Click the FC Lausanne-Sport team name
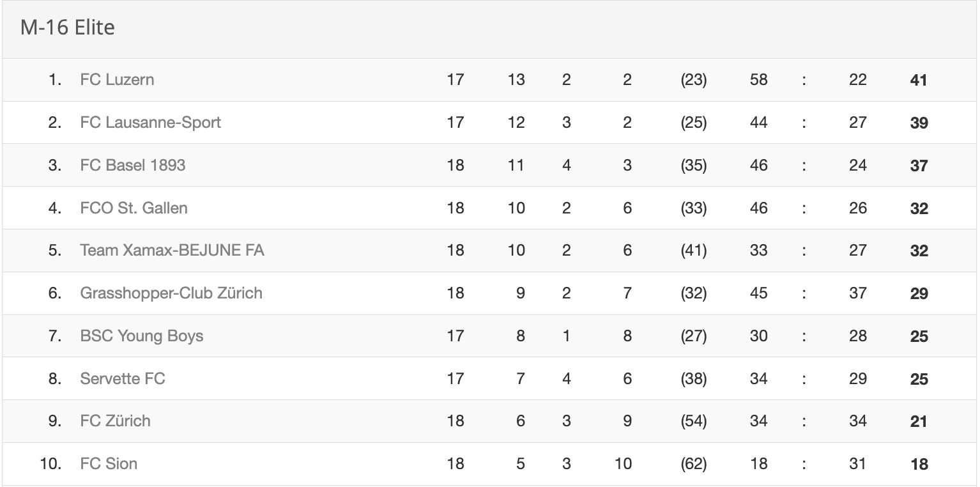The image size is (980, 487). click(x=150, y=123)
